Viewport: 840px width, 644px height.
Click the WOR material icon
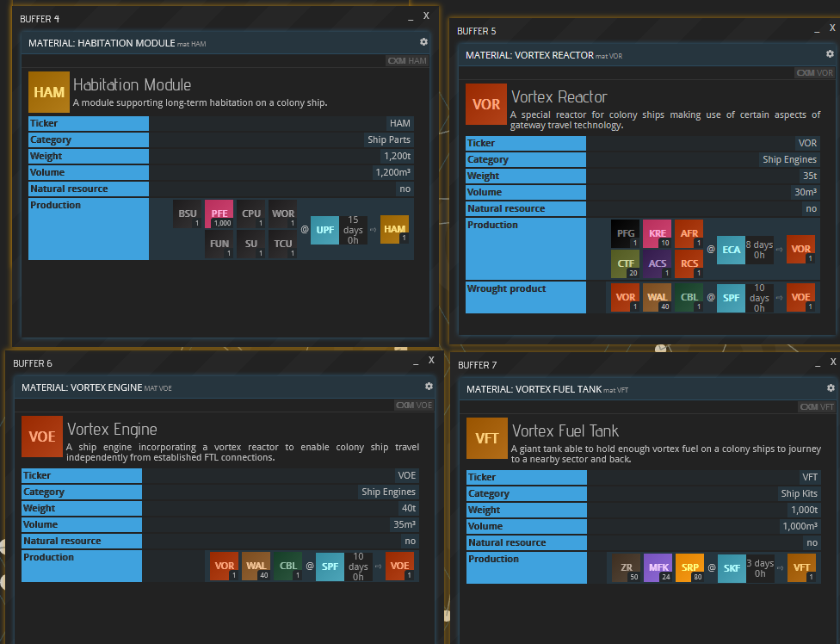pyautogui.click(x=282, y=214)
